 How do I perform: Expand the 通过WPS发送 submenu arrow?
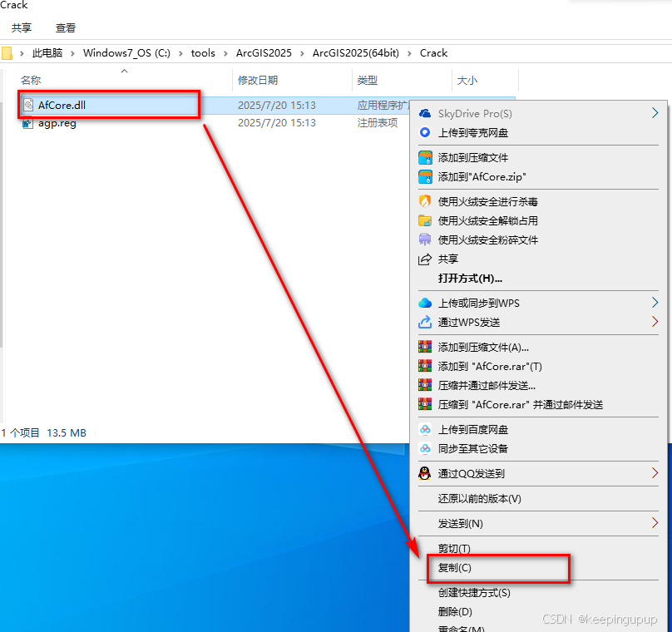coord(655,322)
